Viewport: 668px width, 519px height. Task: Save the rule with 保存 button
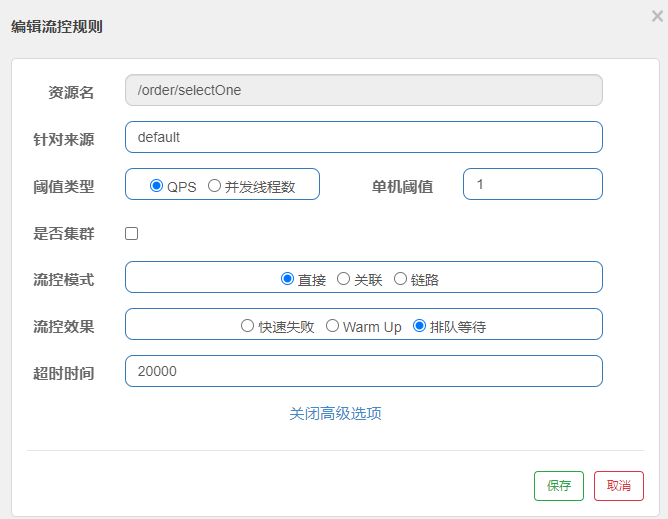(x=558, y=486)
